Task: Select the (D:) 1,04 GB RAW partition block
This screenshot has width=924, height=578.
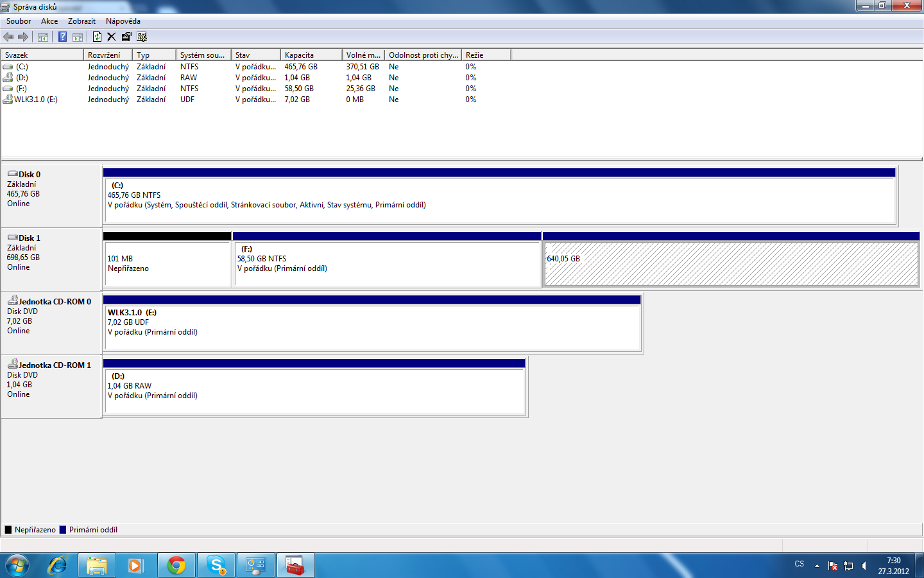Action: 314,387
